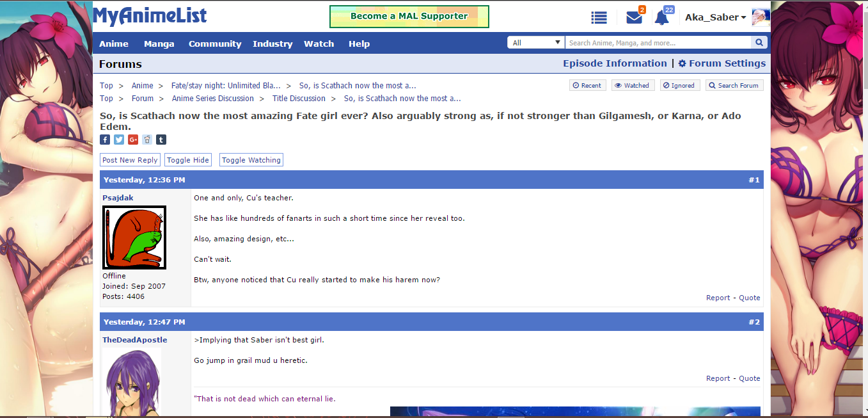Screen dimensions: 868x418
Task: Share thread on Facebook
Action: 105,140
